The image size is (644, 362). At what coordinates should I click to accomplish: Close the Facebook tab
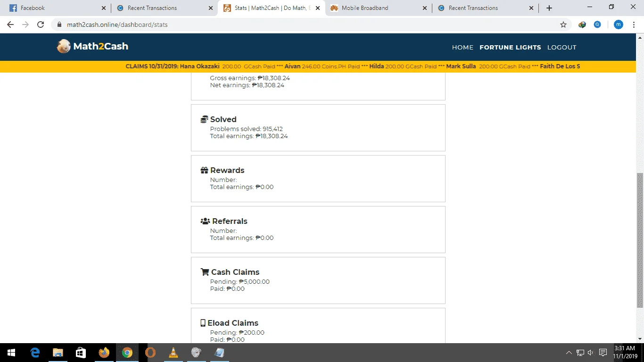point(104,8)
